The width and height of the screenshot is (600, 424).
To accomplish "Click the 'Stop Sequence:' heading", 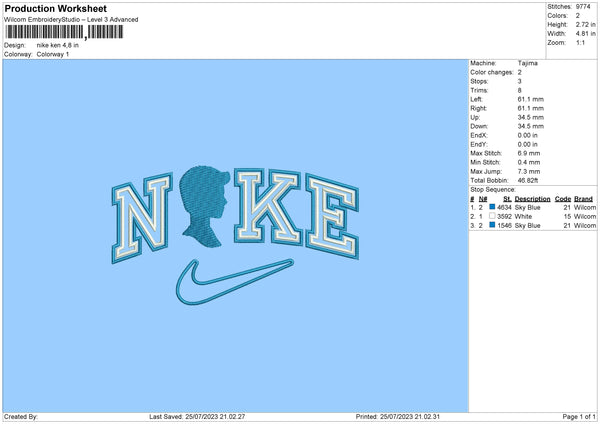I will [493, 190].
